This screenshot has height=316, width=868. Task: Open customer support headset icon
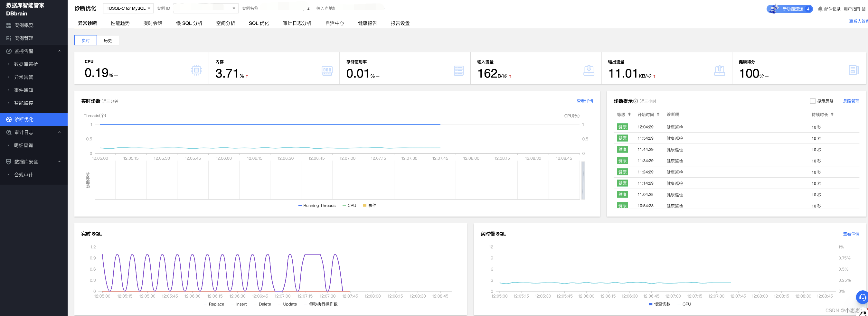[x=862, y=297]
